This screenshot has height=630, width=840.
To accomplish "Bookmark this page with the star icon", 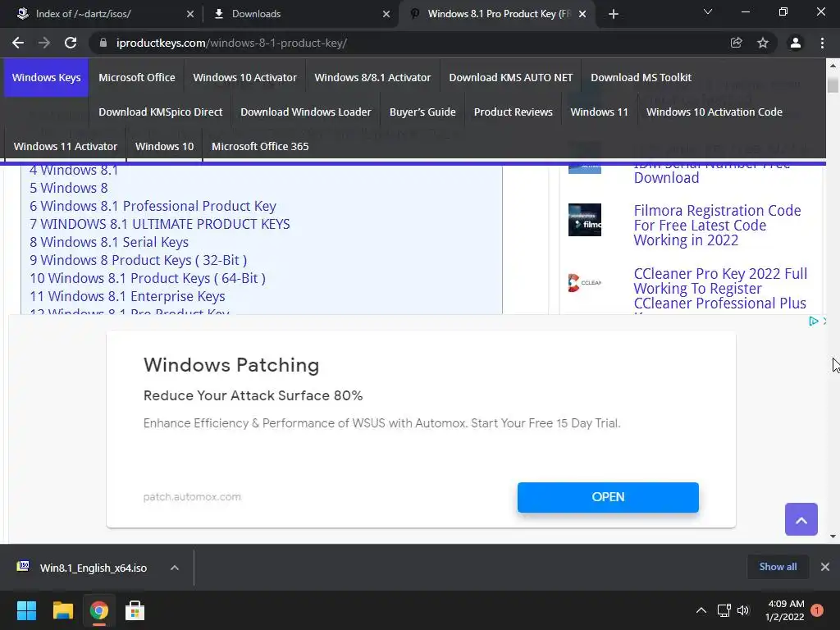I will [763, 43].
